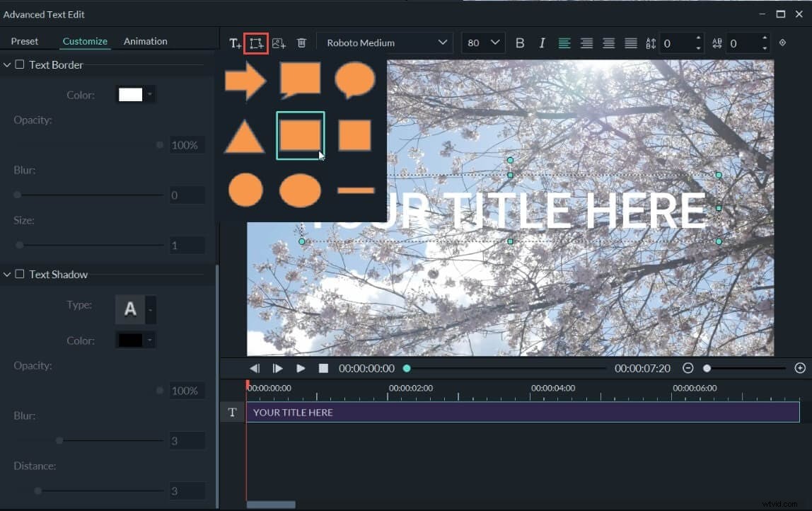The width and height of the screenshot is (812, 511).
Task: Open the Roboto Medium font dropdown
Action: point(385,42)
